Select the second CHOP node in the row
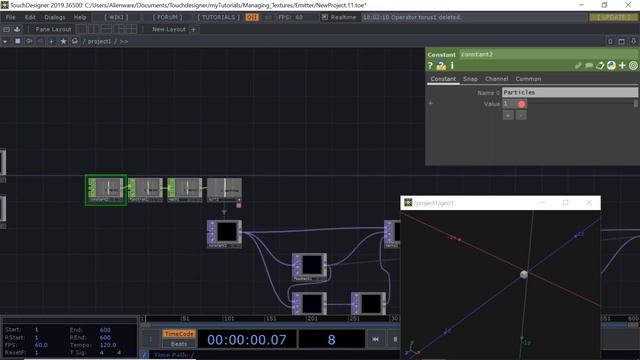The height and width of the screenshot is (360, 640). click(145, 190)
